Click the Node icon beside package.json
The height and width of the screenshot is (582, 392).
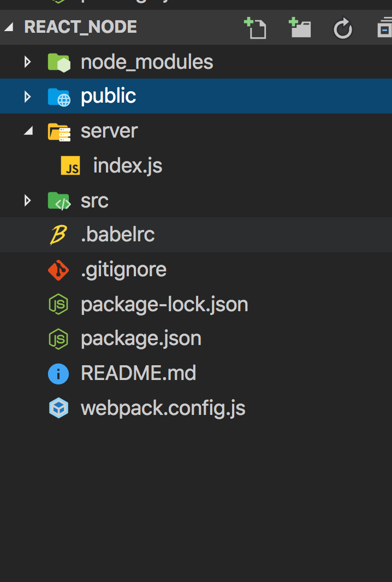pyautogui.click(x=58, y=339)
